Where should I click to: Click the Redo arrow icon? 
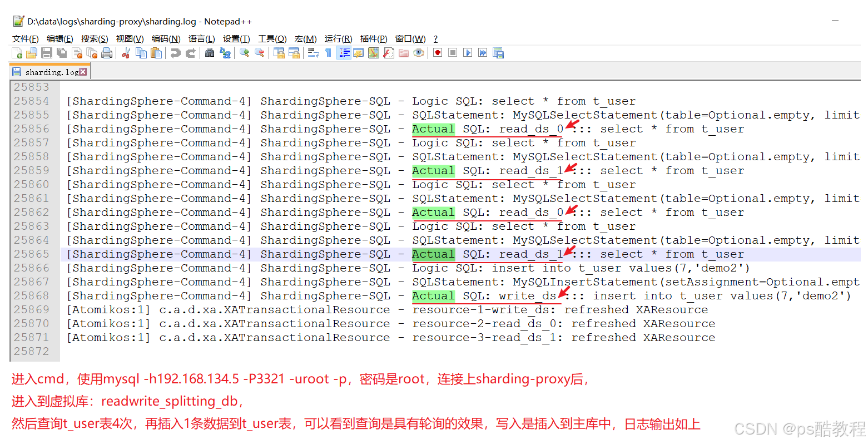click(191, 53)
